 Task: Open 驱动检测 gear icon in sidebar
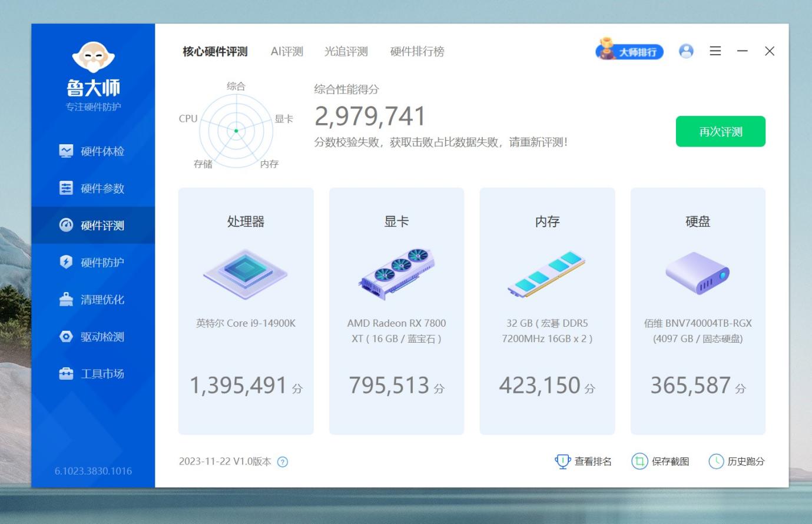[x=66, y=337]
